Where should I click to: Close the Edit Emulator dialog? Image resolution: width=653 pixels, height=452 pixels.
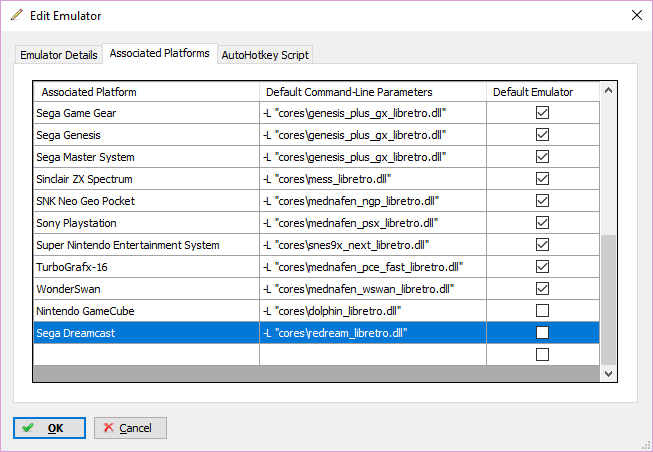636,15
